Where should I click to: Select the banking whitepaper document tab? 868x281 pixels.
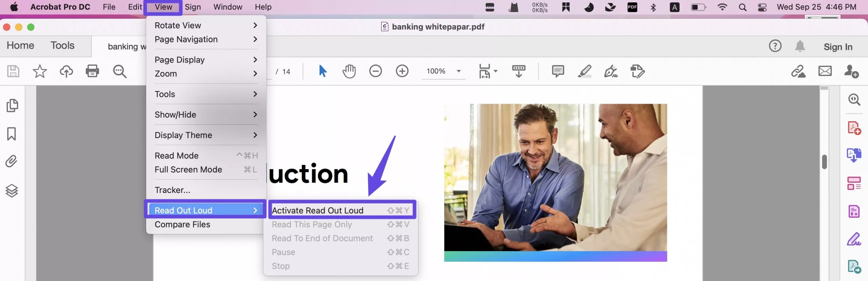coord(119,47)
